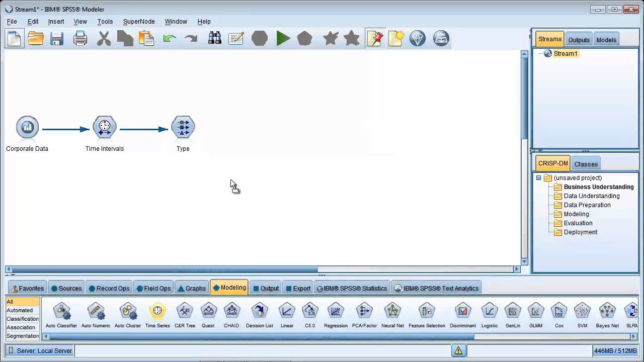Screen dimensions: 644x362
Task: Open a stream with the folder icon
Action: (36, 39)
